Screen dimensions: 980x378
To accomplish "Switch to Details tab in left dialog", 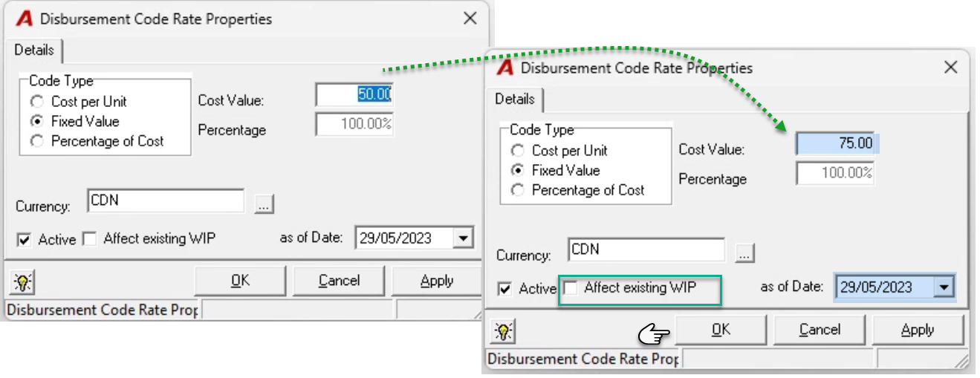I will [x=34, y=50].
